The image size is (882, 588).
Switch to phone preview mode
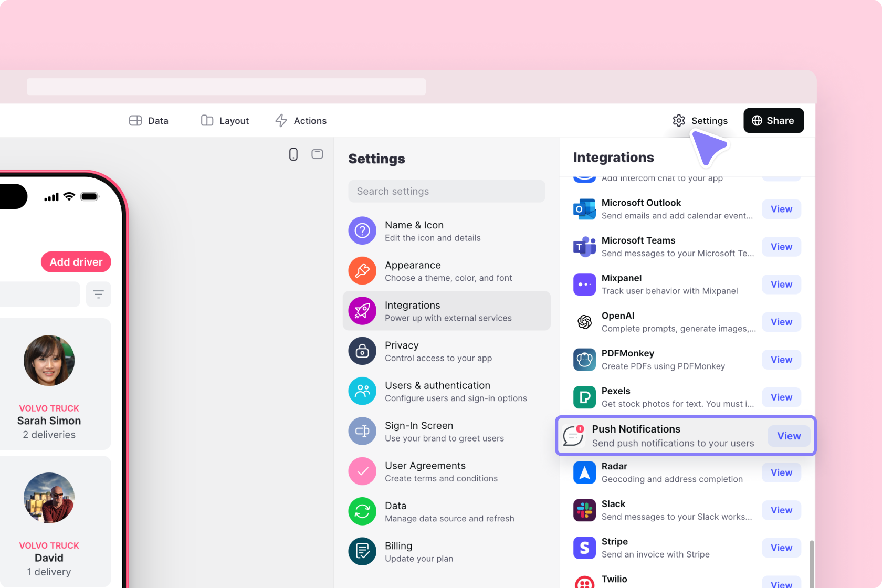click(x=293, y=154)
